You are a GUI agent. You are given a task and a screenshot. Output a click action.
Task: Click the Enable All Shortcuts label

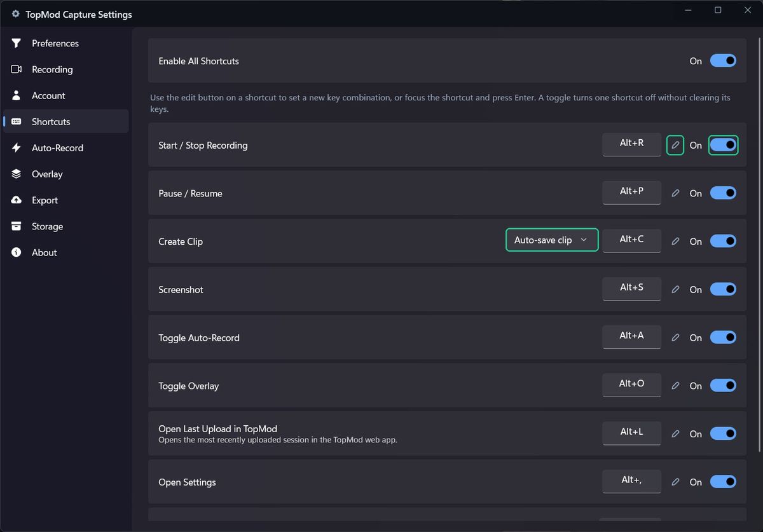tap(198, 61)
